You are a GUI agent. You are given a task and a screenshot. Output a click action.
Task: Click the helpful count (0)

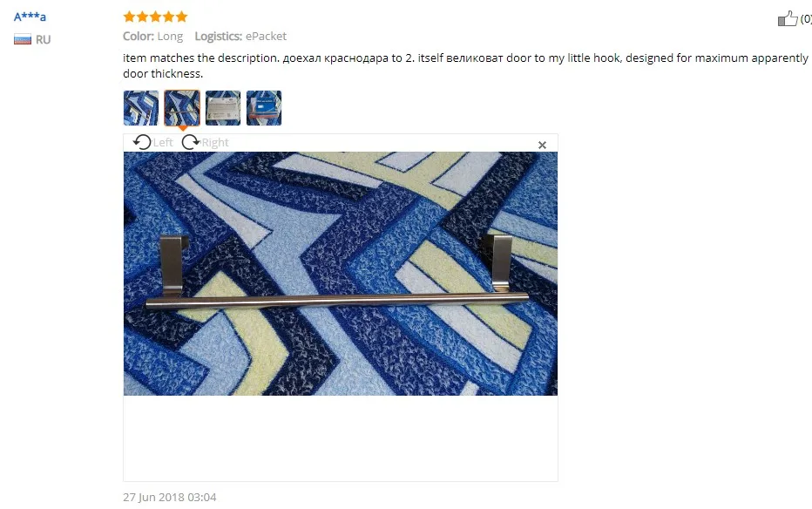[x=806, y=19]
